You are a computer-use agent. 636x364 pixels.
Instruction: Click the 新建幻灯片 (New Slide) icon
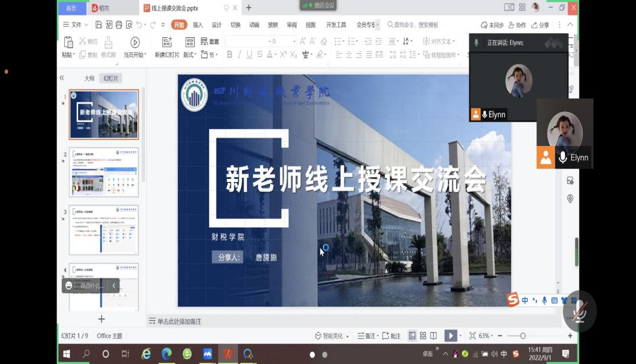[167, 43]
